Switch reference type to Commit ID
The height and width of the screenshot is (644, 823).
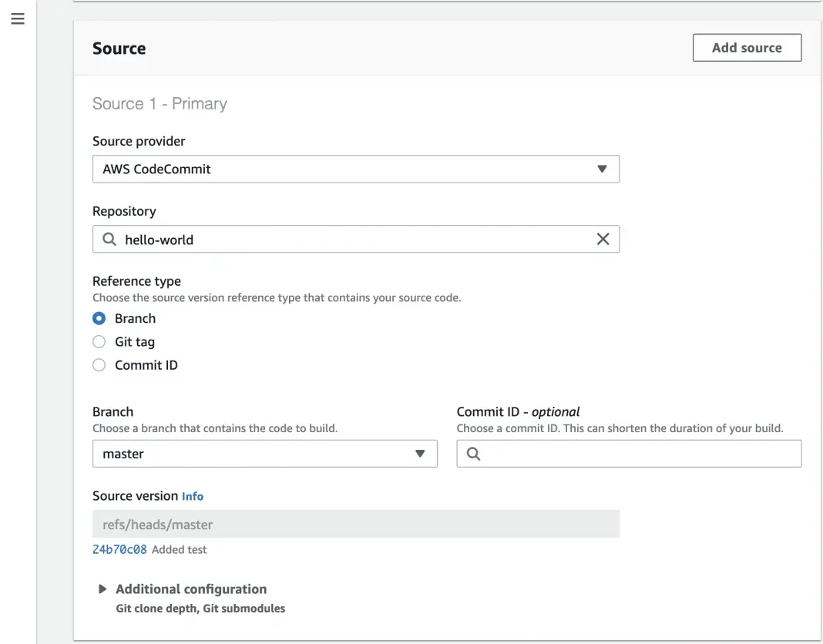point(99,364)
